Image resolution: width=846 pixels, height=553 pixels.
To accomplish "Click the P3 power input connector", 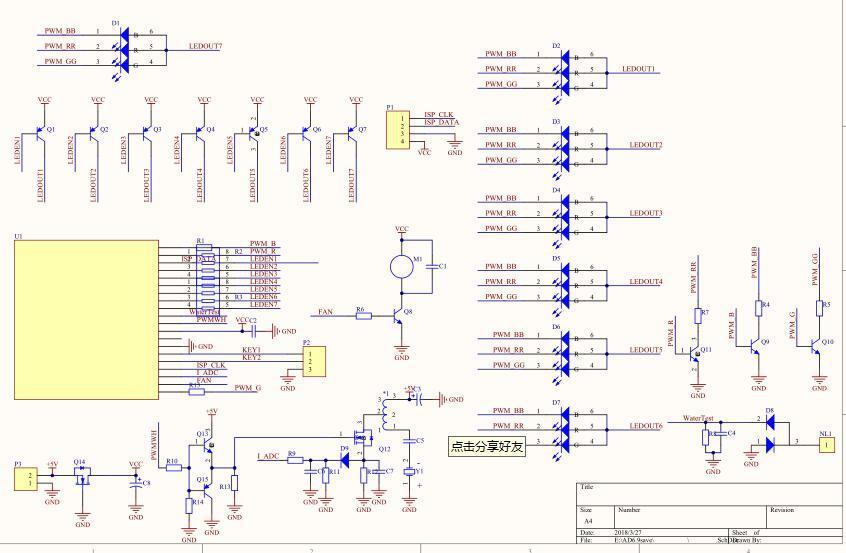I will tap(29, 478).
